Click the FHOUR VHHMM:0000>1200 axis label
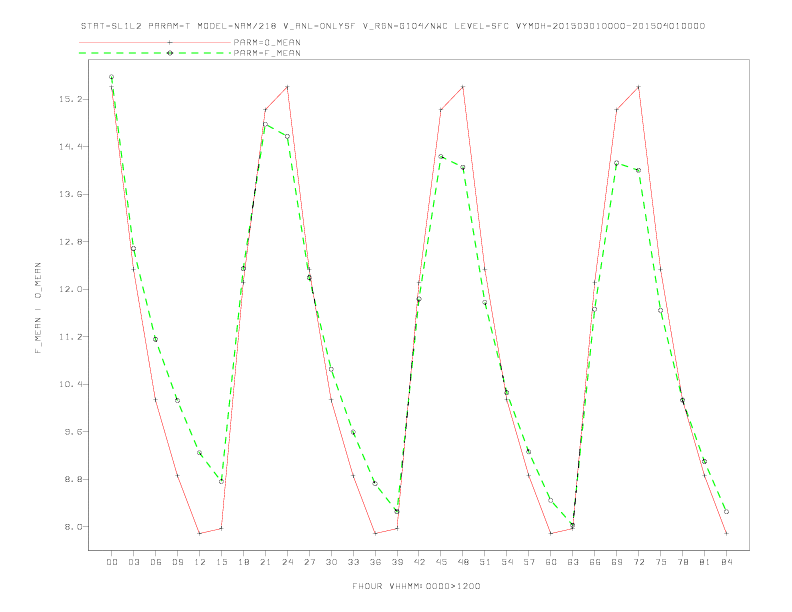The image size is (792, 612). pos(416,586)
